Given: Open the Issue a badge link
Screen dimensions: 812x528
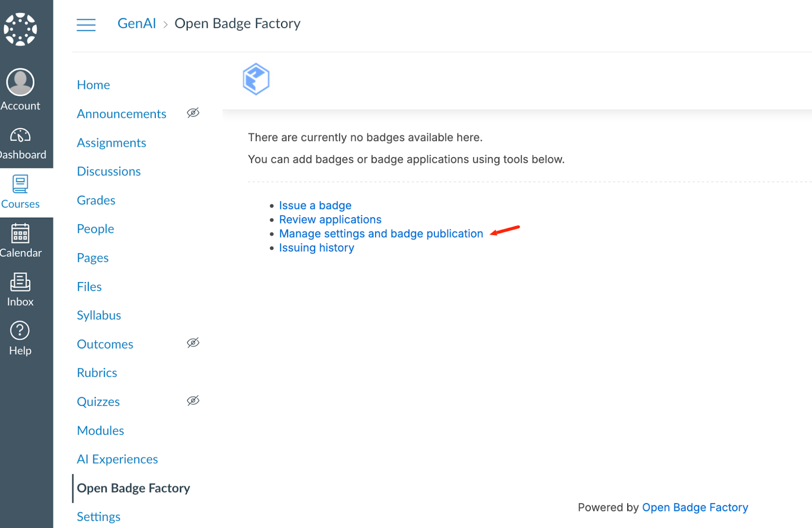Looking at the screenshot, I should [315, 205].
